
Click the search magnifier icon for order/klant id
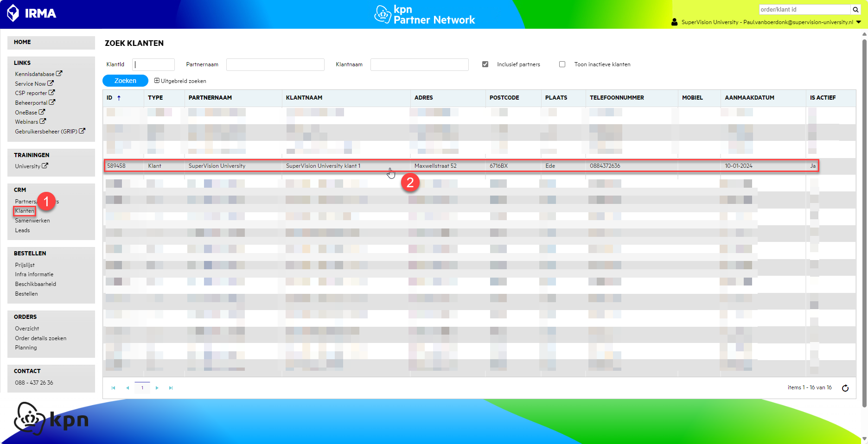pyautogui.click(x=856, y=10)
